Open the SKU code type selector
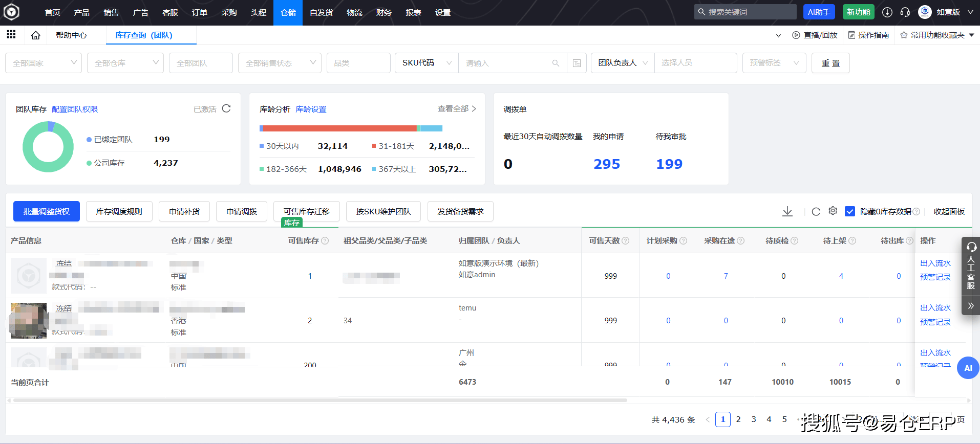This screenshot has height=444, width=980. click(x=427, y=63)
